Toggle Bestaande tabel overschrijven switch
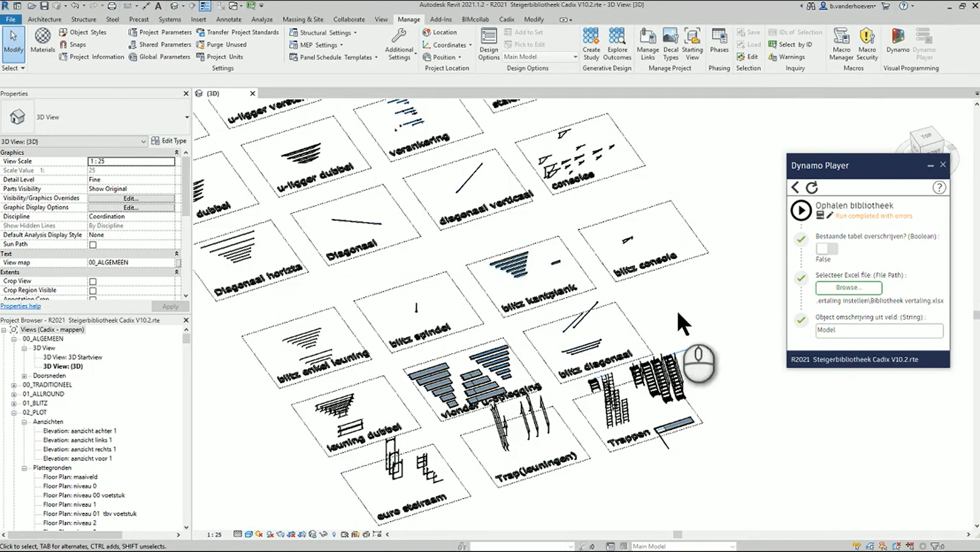Viewport: 980px width, 552px height. click(827, 249)
